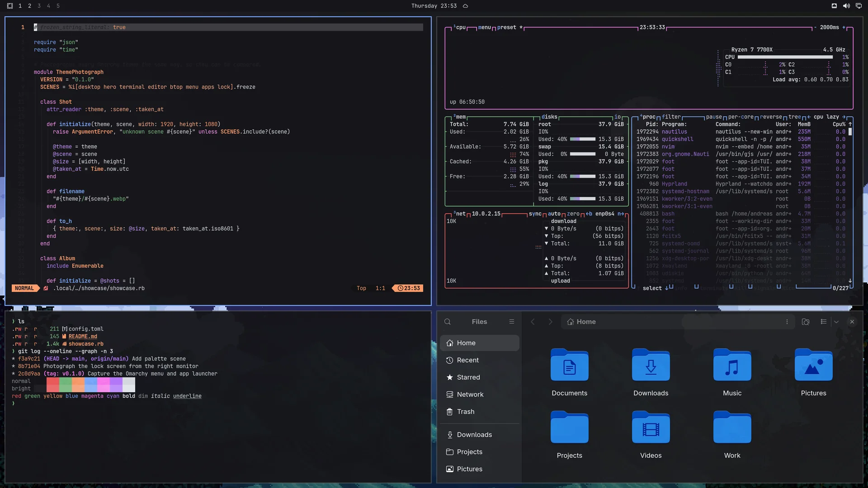This screenshot has width=868, height=488.
Task: Click the volume icon in top bar
Action: [846, 6]
